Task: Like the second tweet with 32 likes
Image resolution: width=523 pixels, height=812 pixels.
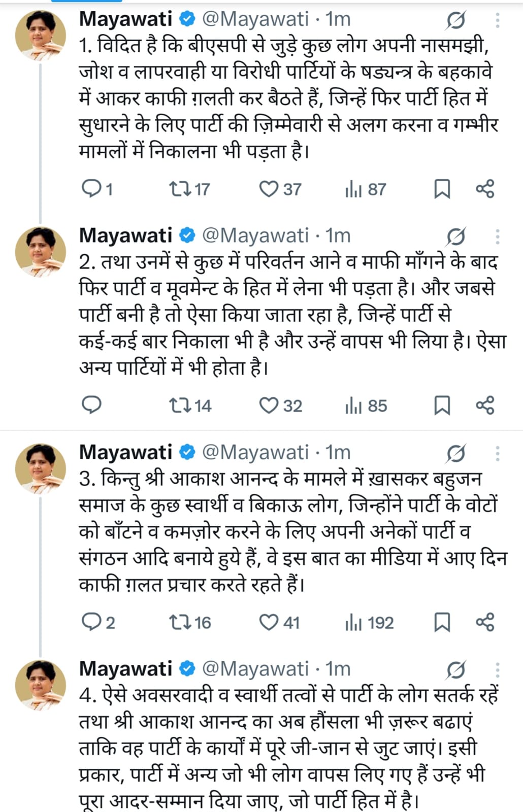Action: coord(269,405)
